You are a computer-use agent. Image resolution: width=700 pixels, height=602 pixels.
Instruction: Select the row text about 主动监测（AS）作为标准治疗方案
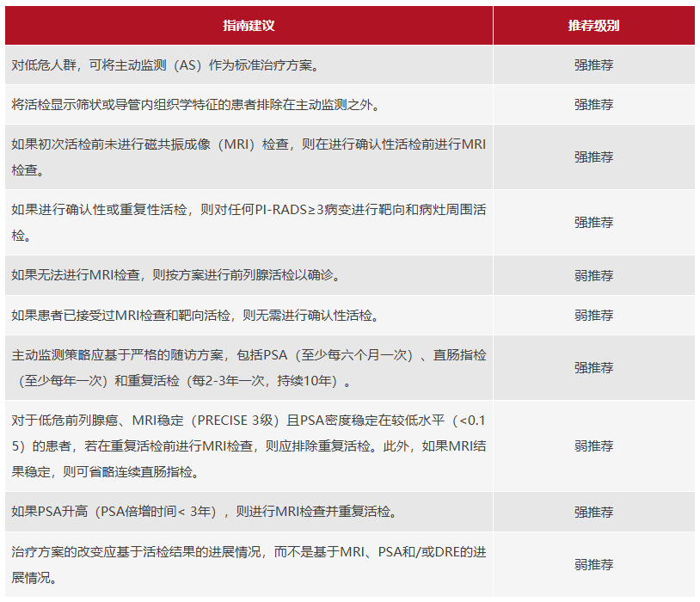tap(169, 65)
